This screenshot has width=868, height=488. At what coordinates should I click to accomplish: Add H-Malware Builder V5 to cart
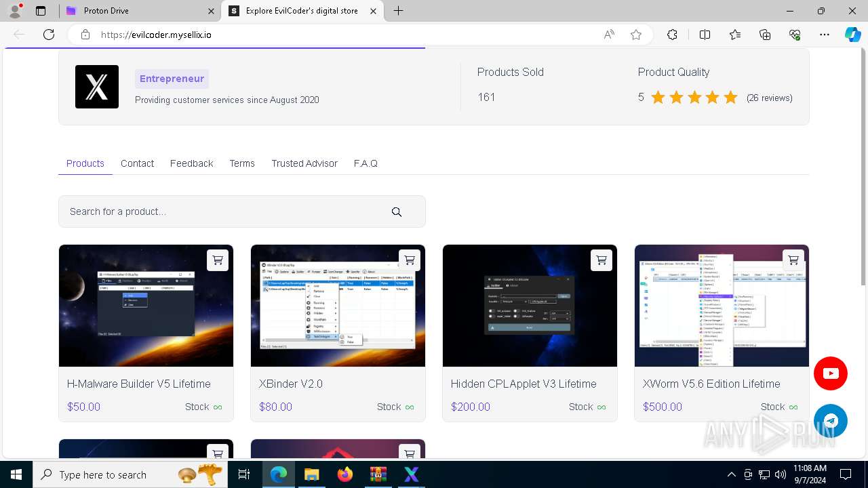click(x=218, y=260)
